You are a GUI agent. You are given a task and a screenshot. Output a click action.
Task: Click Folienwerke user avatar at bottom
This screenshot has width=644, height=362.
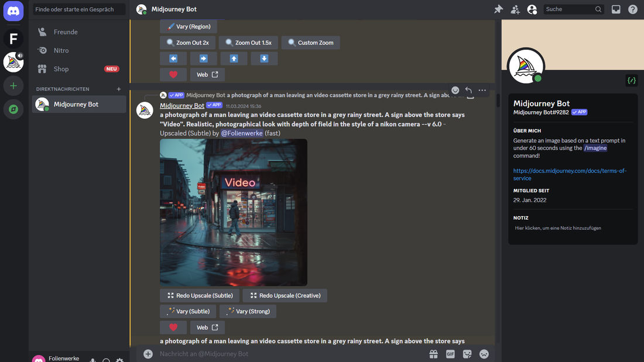pos(39,360)
